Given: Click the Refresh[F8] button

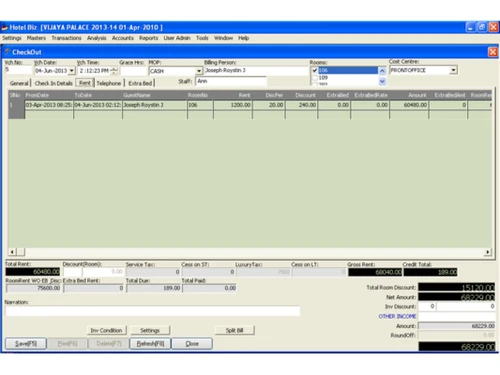Looking at the screenshot, I should (150, 344).
